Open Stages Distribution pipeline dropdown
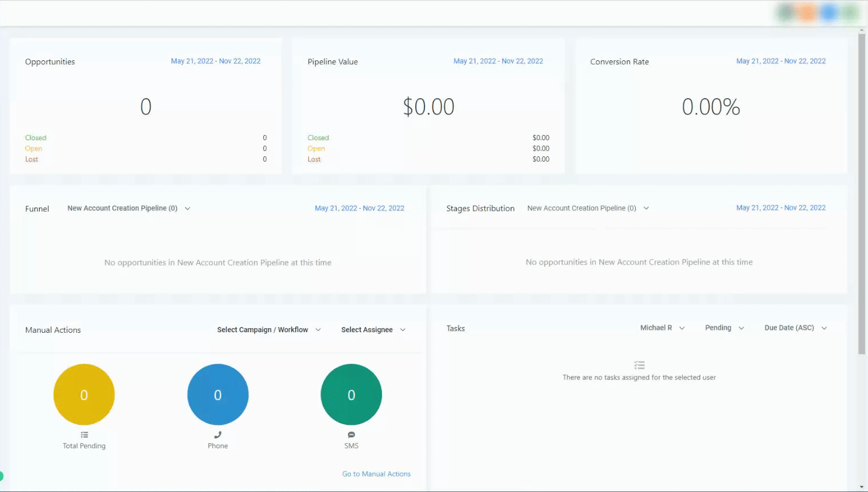This screenshot has width=868, height=492. click(x=588, y=208)
